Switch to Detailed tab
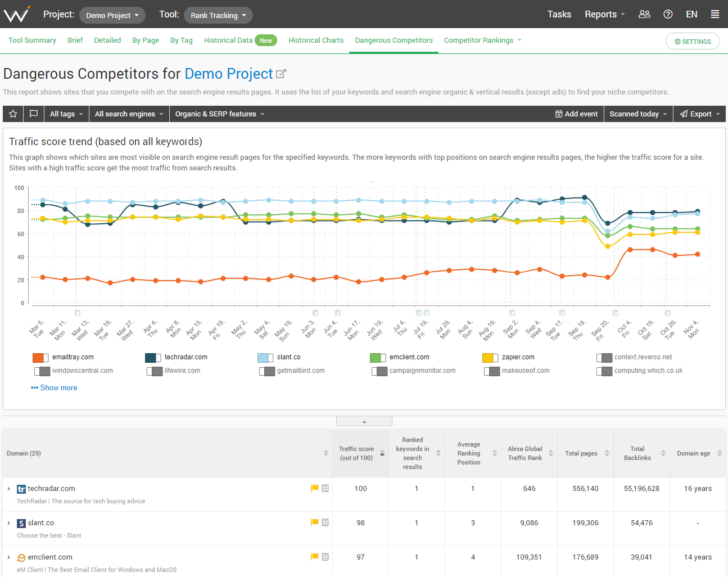Viewport: 728px width, 577px height. pos(107,40)
